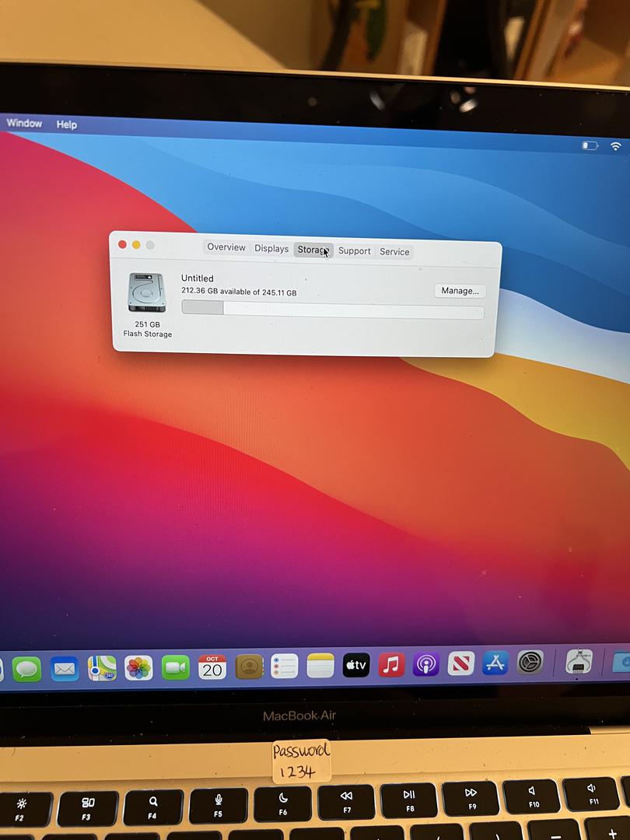630x840 pixels.
Task: Open Calendar showing Oct 20
Action: tap(212, 667)
